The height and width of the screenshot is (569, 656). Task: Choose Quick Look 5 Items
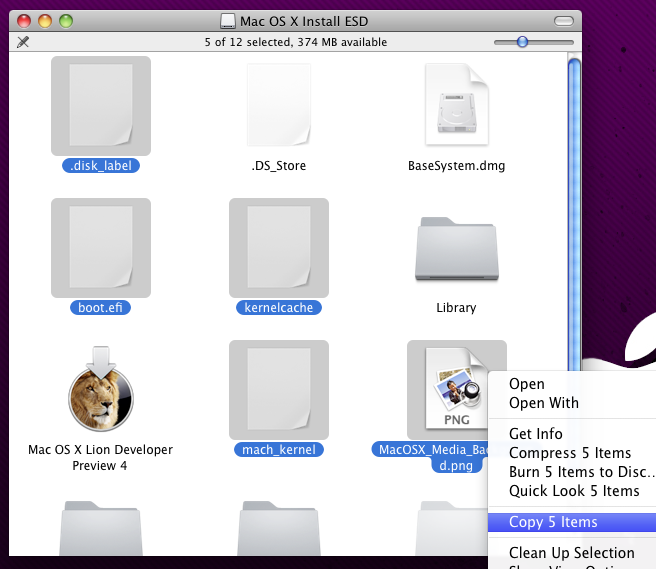572,491
